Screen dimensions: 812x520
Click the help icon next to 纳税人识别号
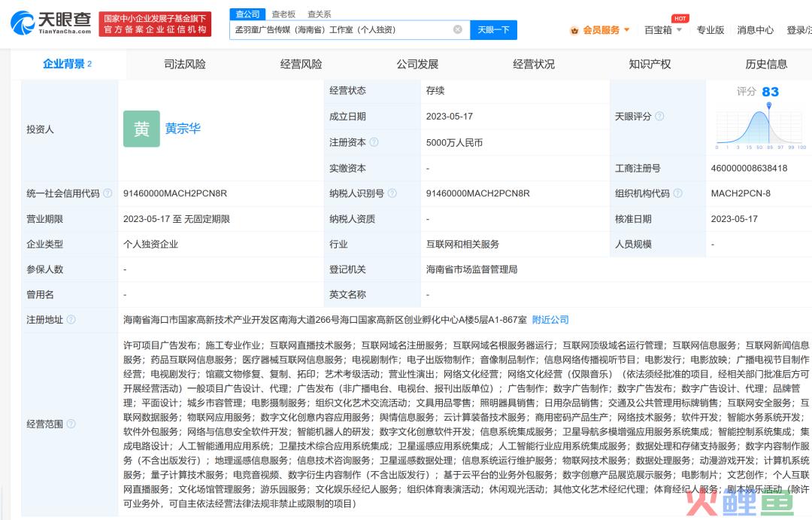click(x=392, y=193)
